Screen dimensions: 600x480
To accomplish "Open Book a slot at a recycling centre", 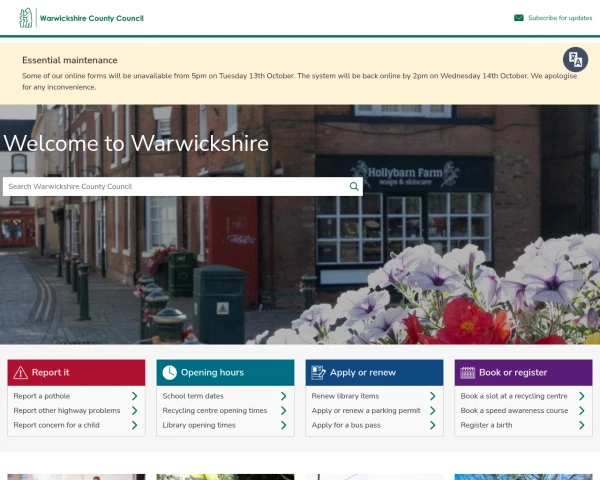I will tap(514, 396).
